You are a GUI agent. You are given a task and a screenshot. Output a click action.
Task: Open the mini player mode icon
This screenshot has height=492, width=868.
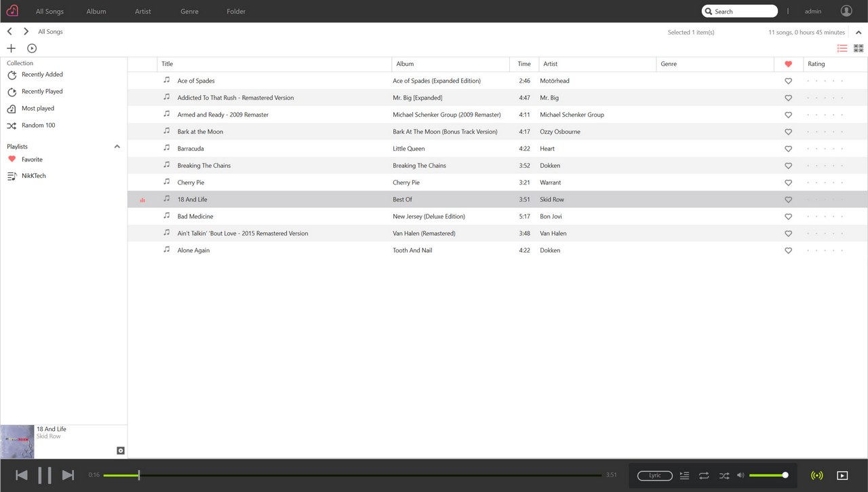[842, 476]
